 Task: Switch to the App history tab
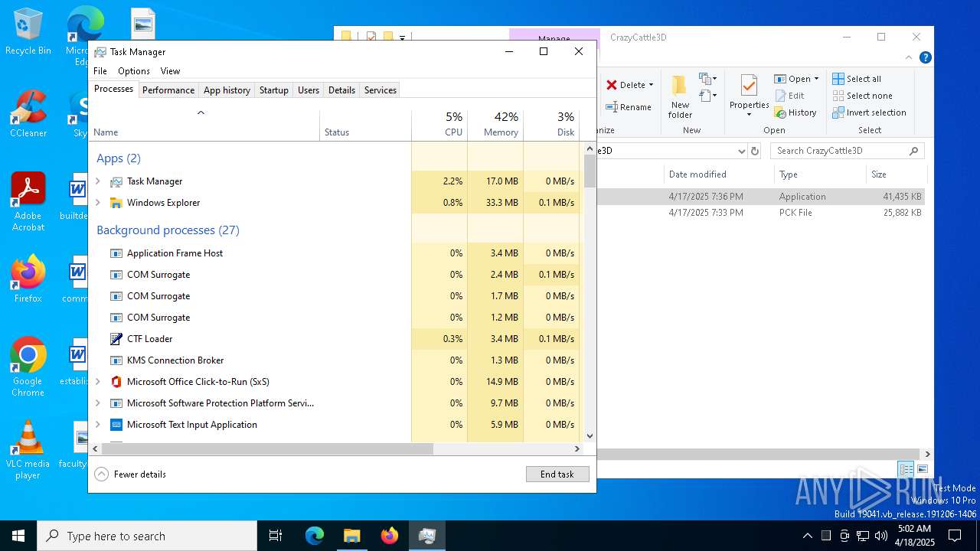point(227,90)
